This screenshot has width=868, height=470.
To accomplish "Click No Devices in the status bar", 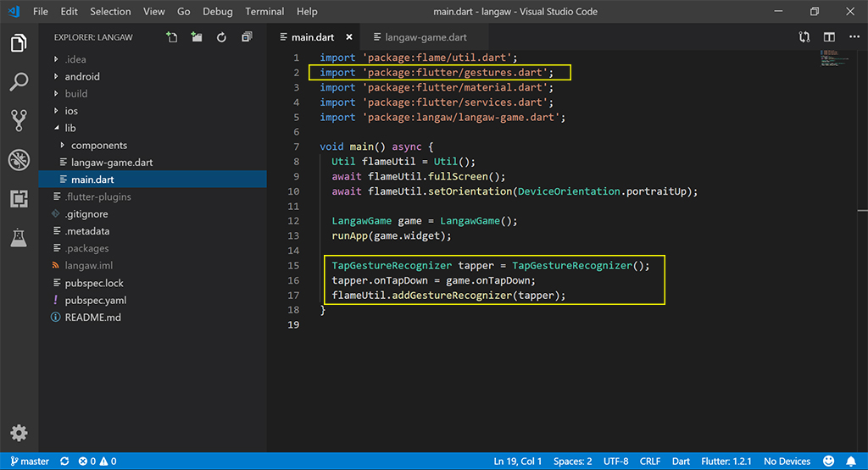I will 787,462.
